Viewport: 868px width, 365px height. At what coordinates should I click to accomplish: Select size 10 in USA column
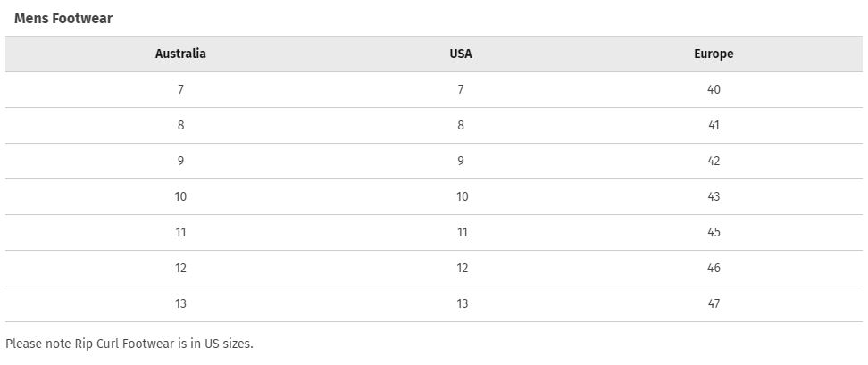point(462,196)
